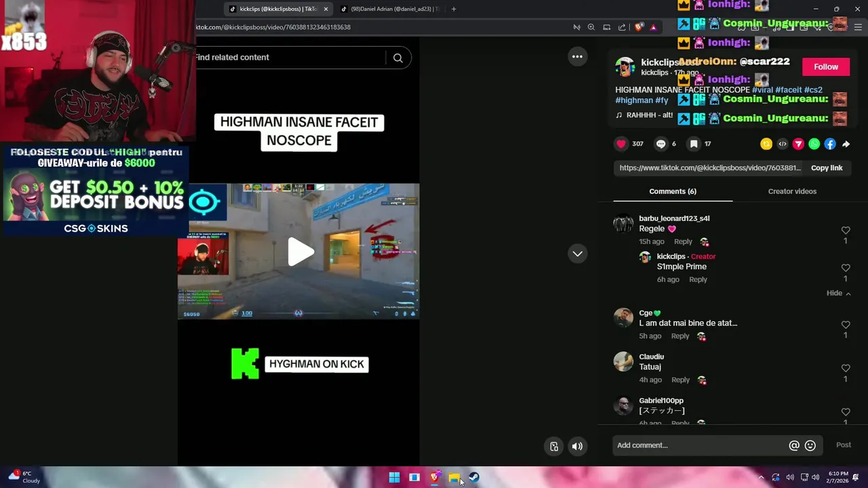
Task: Open Brave Shields lion icon
Action: (x=639, y=27)
